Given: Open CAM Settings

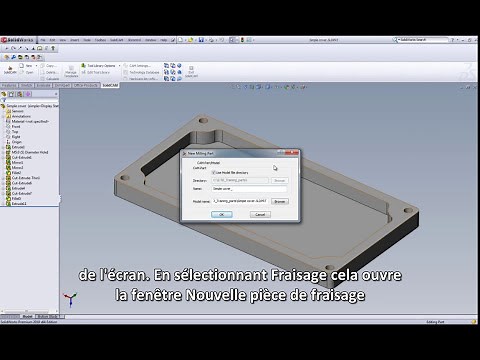Looking at the screenshot, I should (137, 66).
